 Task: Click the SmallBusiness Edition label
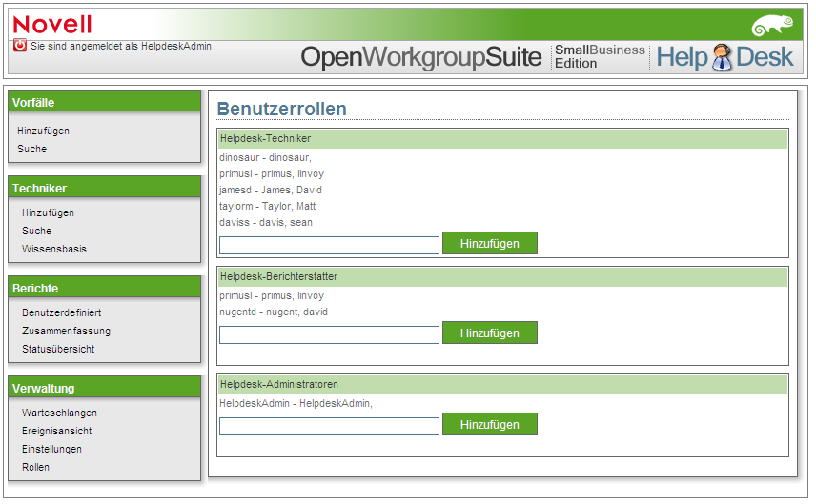point(600,56)
